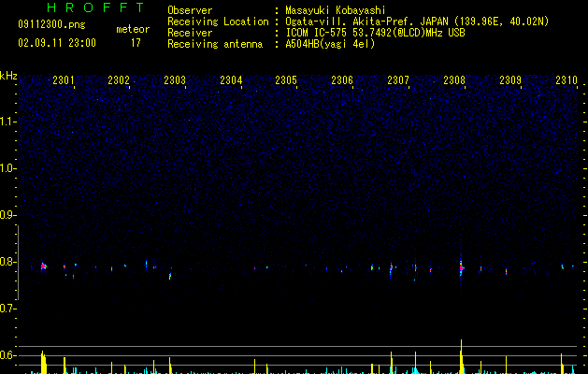Click the Receiving Location label
588x374 pixels.
(x=218, y=22)
